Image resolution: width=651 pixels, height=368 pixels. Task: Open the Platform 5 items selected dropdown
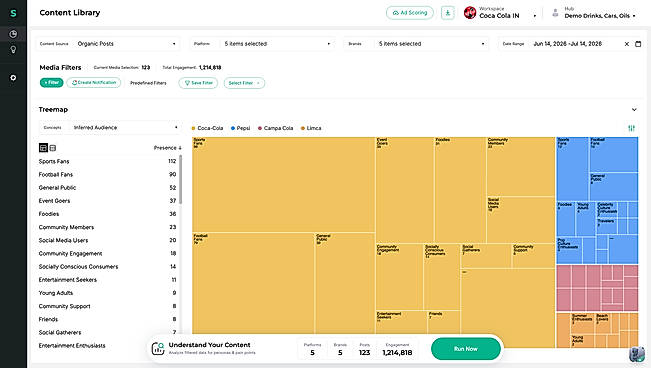(x=262, y=44)
